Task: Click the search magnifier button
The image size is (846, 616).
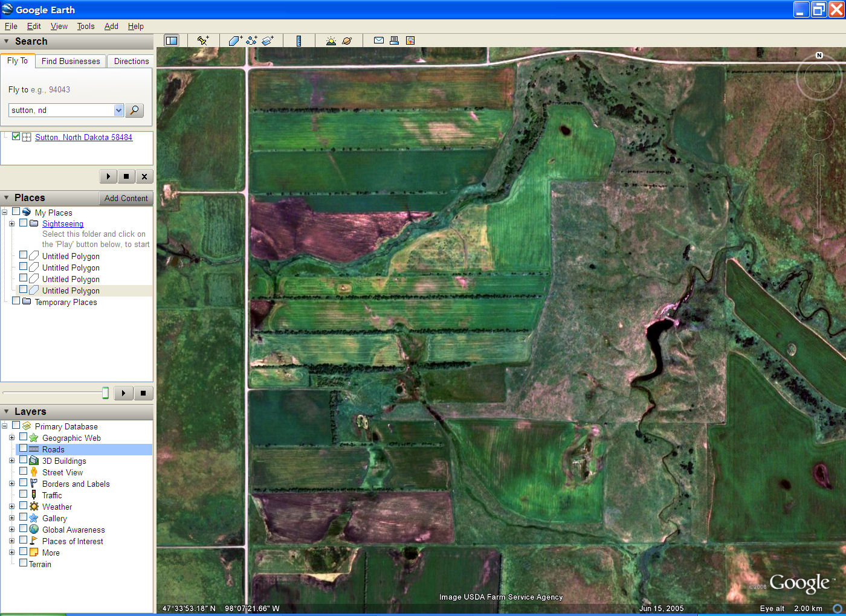Action: [x=135, y=110]
